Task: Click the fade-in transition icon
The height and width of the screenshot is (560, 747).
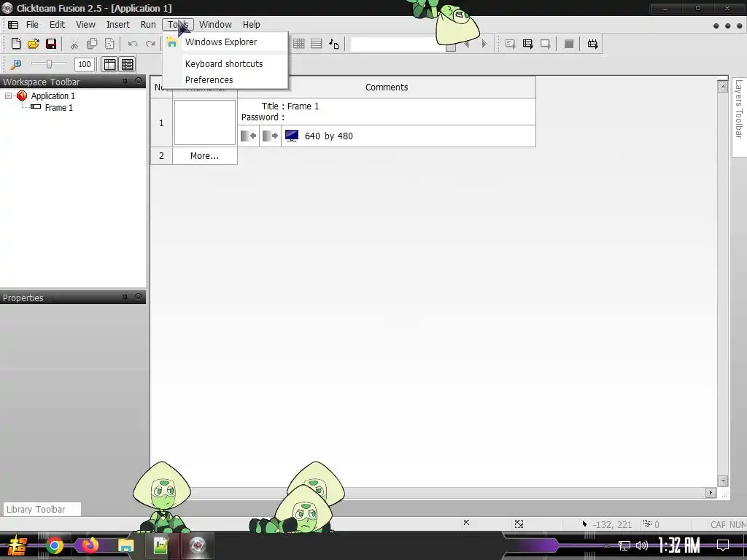Action: (x=248, y=136)
